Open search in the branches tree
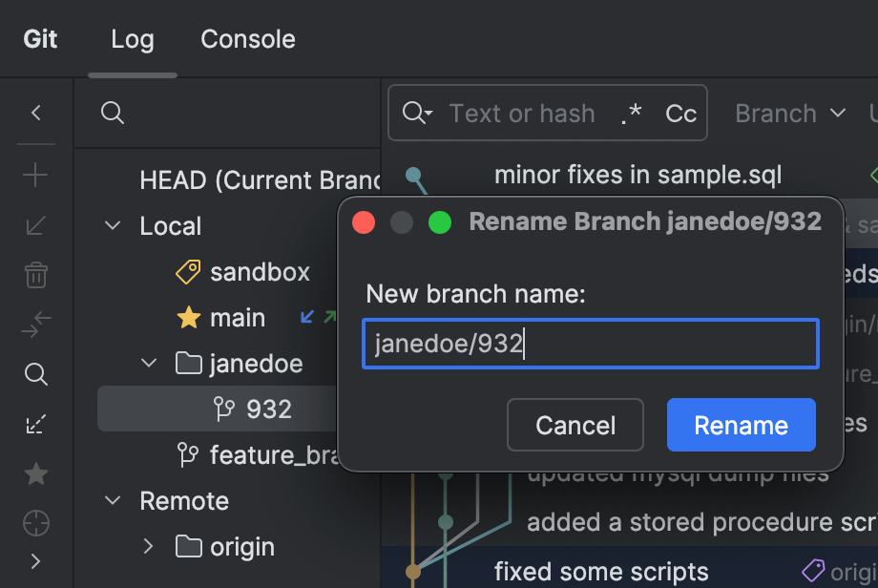Screen dimensions: 878x588 pyautogui.click(x=112, y=113)
